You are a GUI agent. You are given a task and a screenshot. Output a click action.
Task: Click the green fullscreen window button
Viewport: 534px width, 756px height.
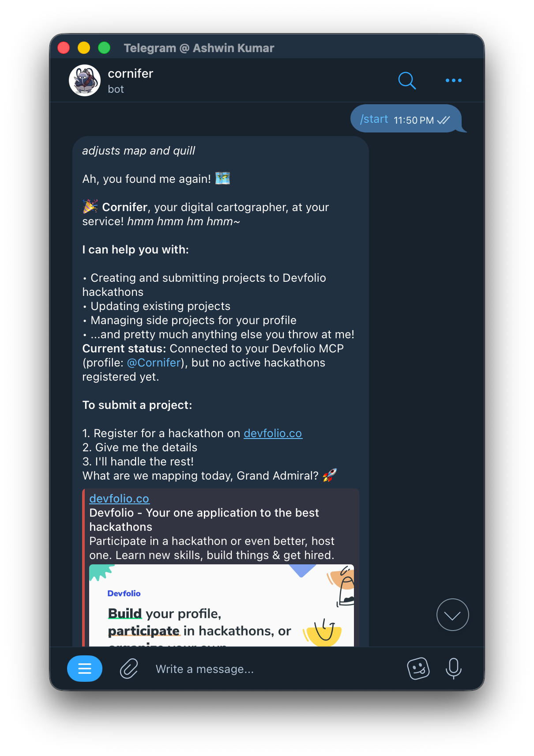tap(104, 48)
